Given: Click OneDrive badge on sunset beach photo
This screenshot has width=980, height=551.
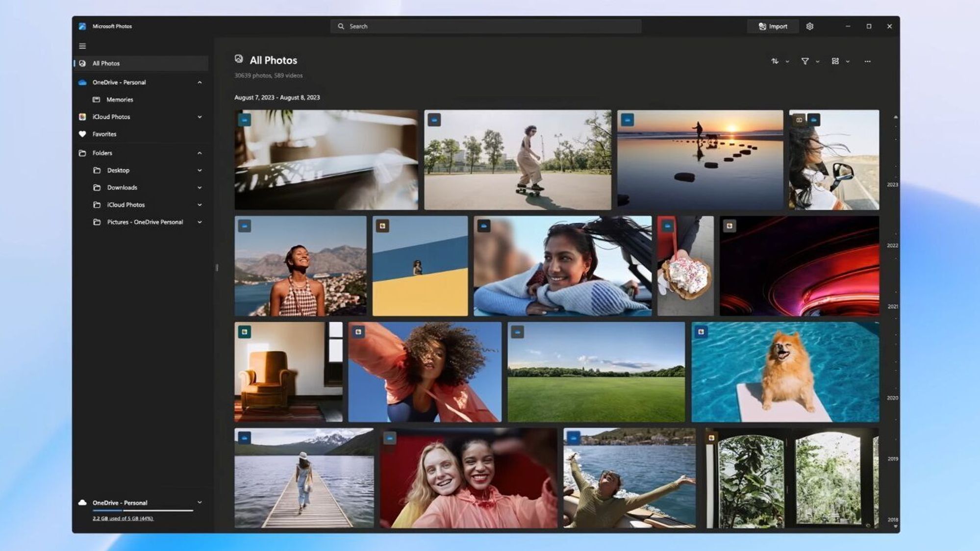Looking at the screenshot, I should click(627, 120).
